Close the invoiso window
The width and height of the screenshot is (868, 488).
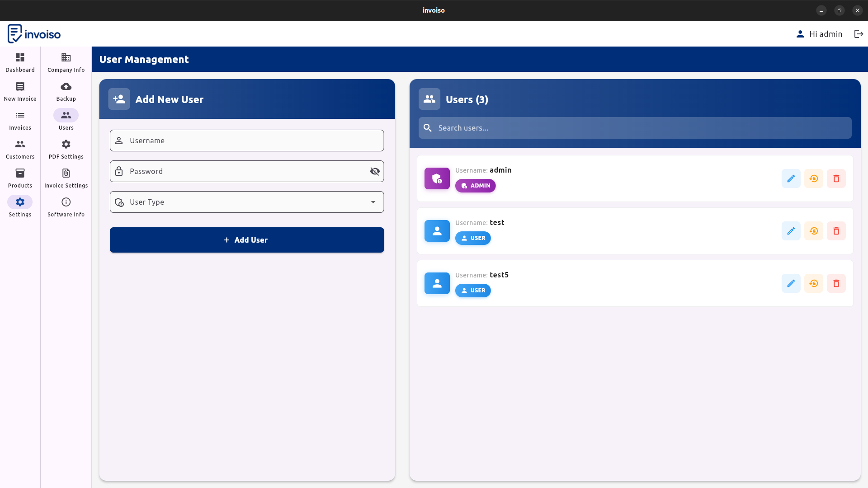pos(858,10)
